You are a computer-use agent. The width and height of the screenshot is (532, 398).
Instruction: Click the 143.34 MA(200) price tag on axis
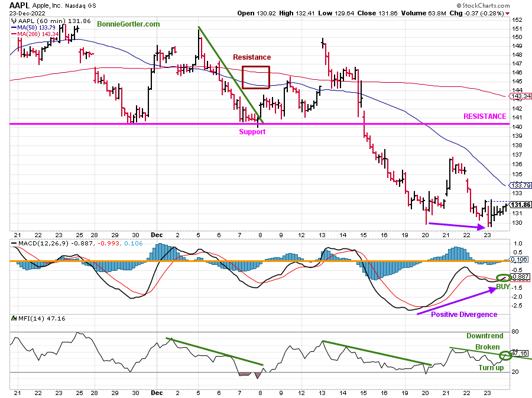click(521, 96)
